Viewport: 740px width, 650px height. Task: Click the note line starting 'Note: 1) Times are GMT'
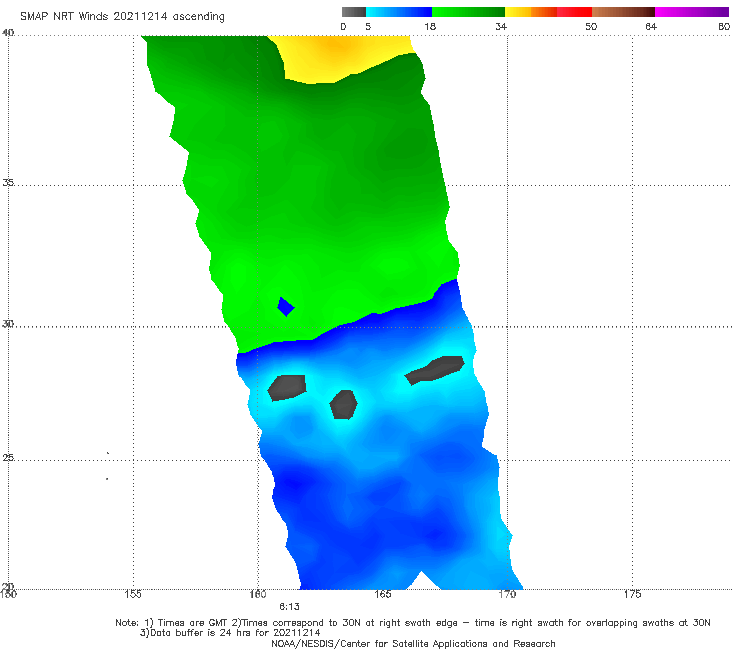click(413, 623)
